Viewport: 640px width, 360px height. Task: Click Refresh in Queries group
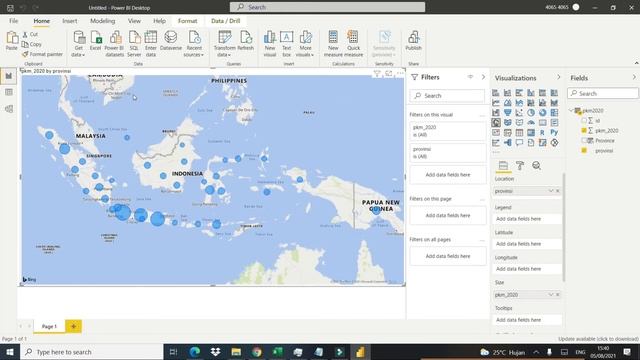click(245, 41)
